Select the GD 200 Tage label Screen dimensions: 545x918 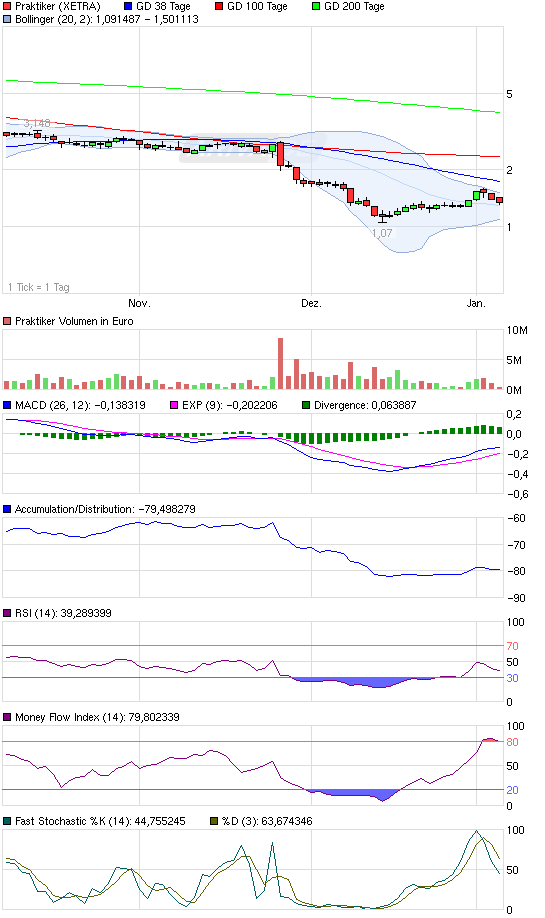pos(354,6)
